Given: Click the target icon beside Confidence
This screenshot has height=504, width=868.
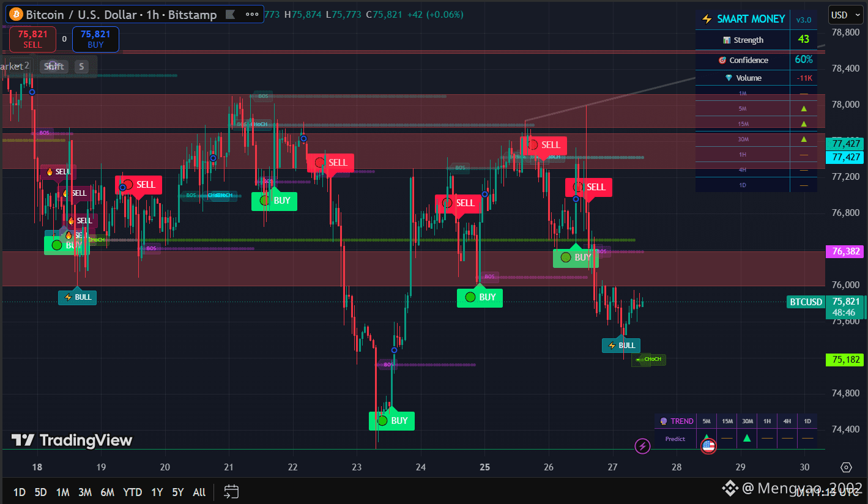Looking at the screenshot, I should click(722, 61).
